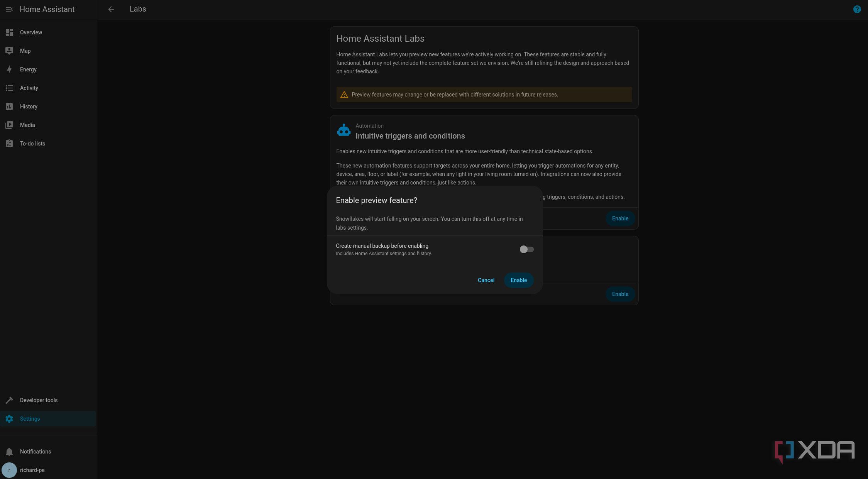The height and width of the screenshot is (479, 868).
Task: Click Enable on the second Labs card
Action: [x=620, y=294]
